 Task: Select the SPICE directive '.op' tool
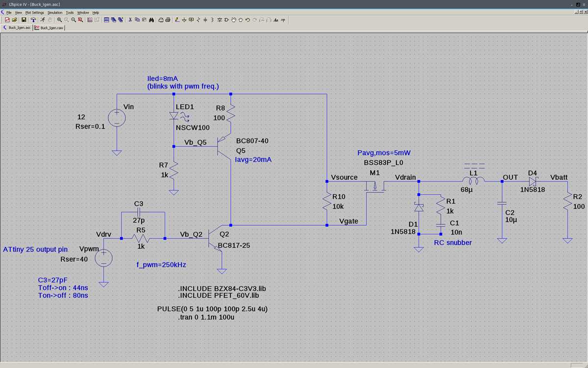point(283,20)
